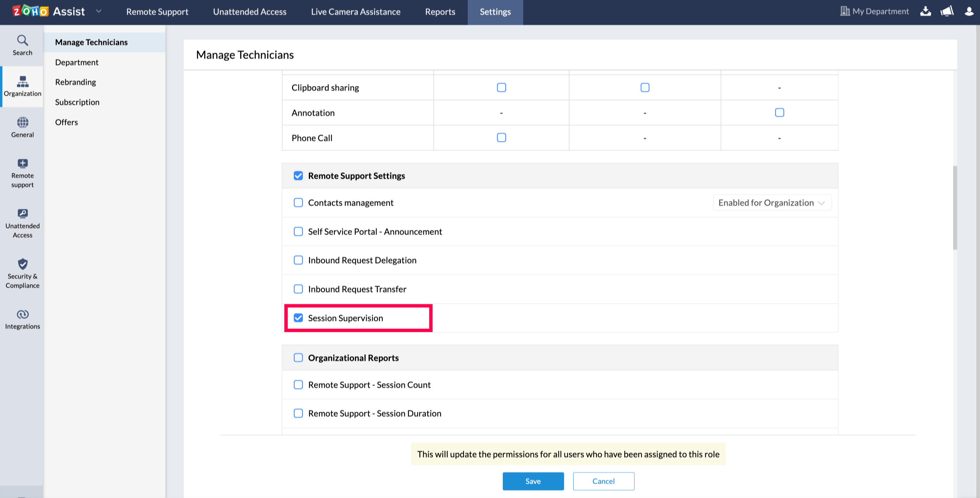Click the download icon in header
980x498 pixels.
pyautogui.click(x=925, y=12)
